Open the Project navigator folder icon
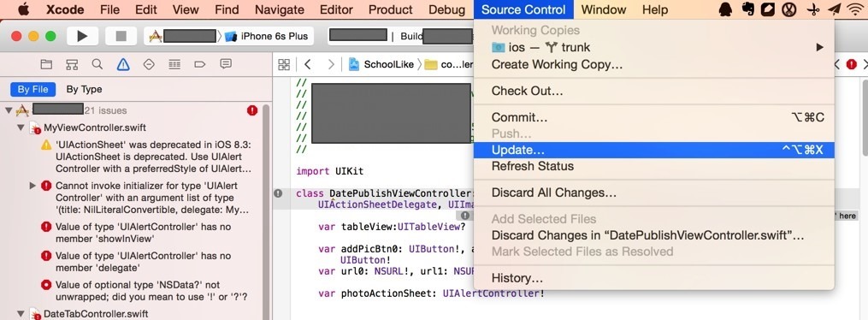The image size is (868, 320). [46, 64]
